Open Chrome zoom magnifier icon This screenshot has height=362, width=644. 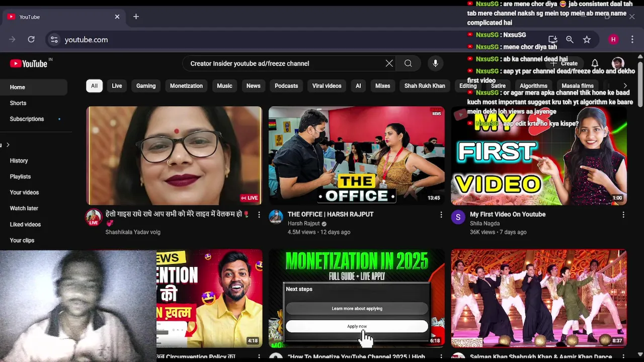coord(570,39)
